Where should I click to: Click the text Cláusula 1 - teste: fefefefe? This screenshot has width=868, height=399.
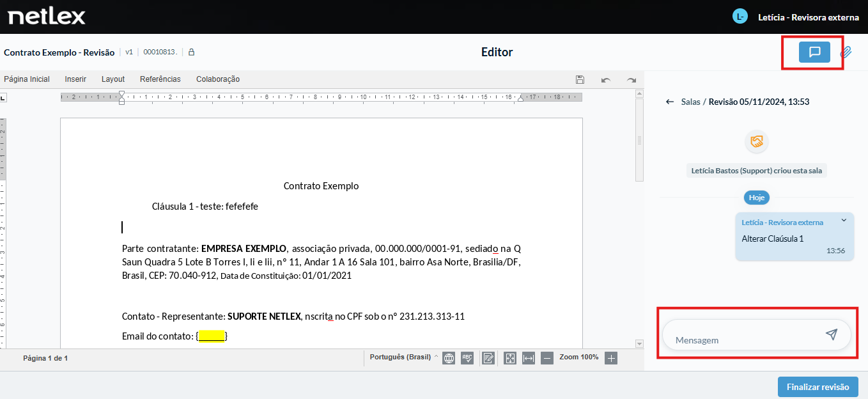(205, 207)
